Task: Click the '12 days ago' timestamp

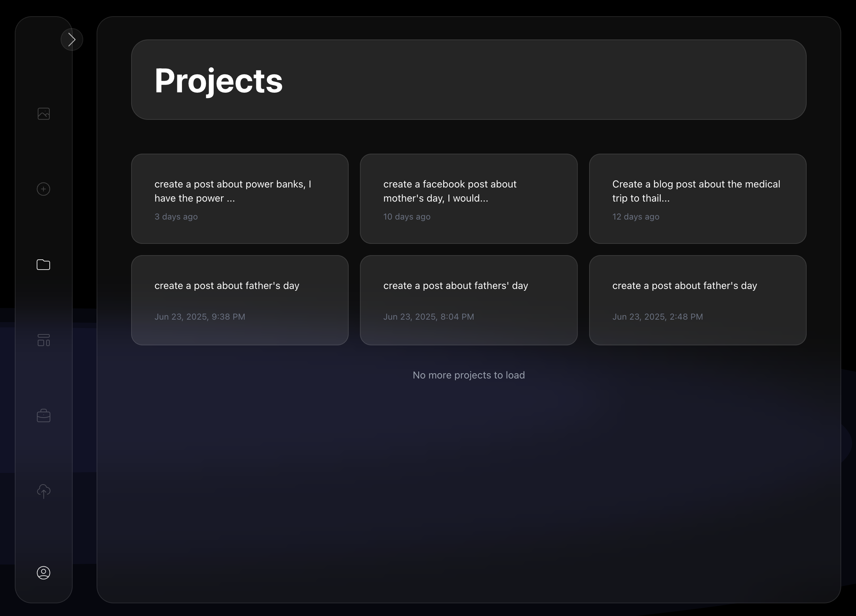Action: (635, 216)
